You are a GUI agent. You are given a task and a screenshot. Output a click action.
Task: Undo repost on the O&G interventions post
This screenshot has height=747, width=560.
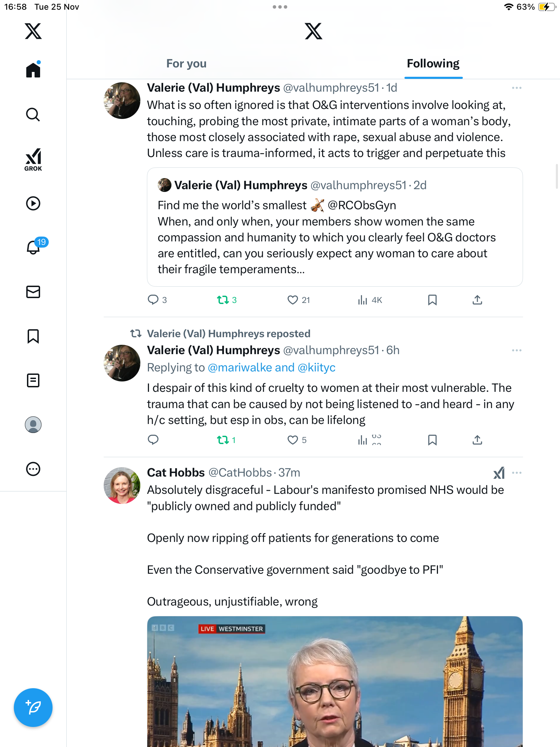pos(223,300)
